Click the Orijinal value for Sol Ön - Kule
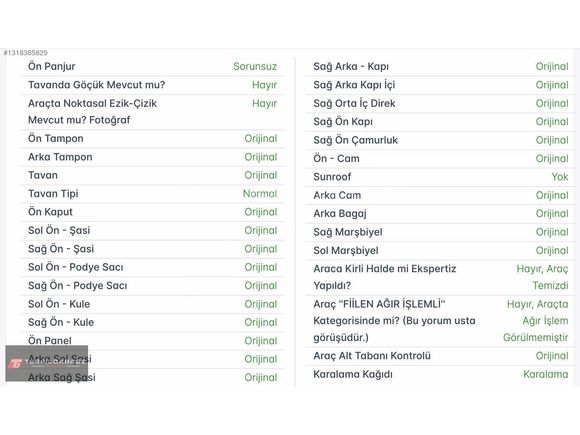 click(261, 304)
